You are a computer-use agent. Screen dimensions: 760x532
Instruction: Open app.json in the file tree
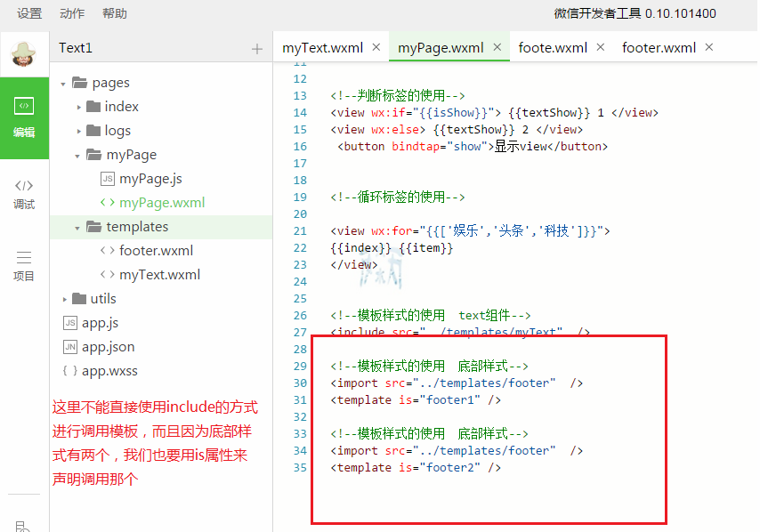[108, 347]
